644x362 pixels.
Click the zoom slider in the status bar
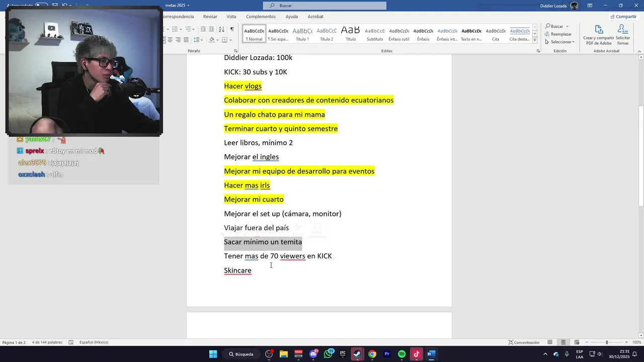point(607,342)
